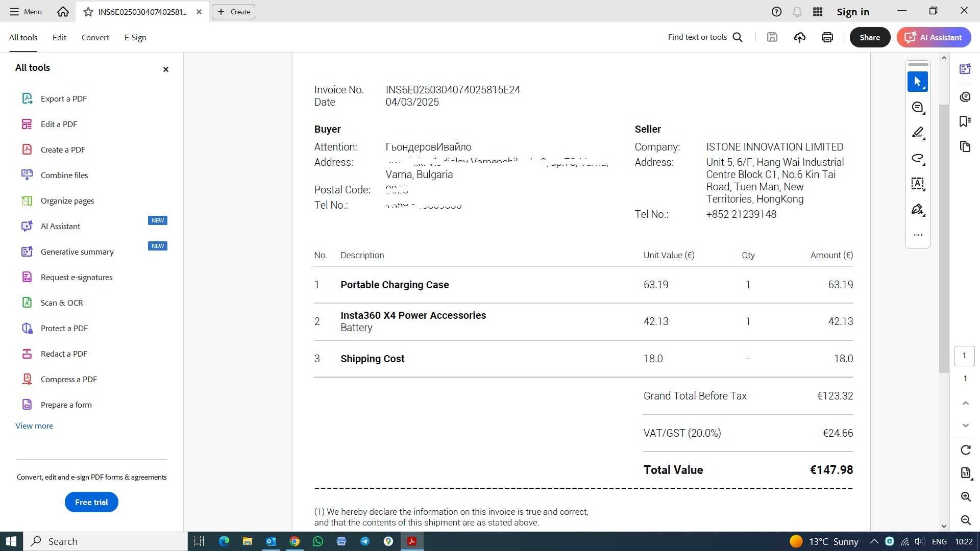The width and height of the screenshot is (980, 551).
Task: Zoom out of the document
Action: pos(965,520)
